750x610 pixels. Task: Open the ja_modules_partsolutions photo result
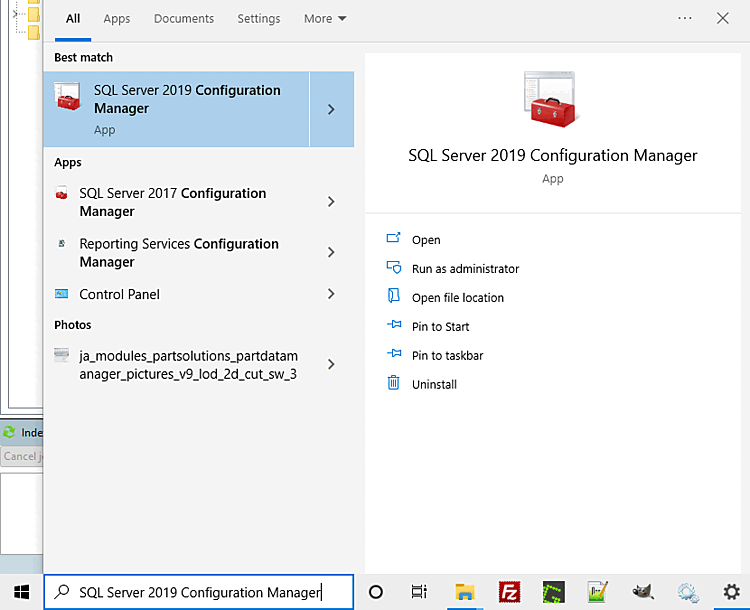coord(188,365)
